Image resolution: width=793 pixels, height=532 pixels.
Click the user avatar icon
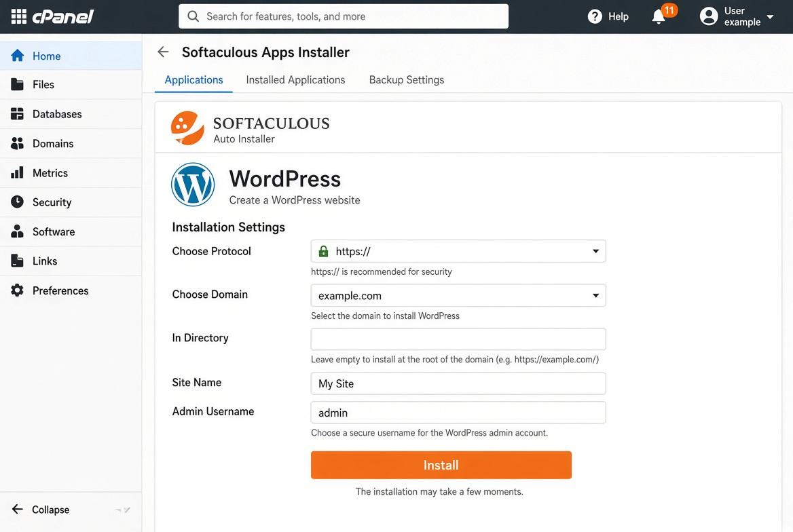click(709, 16)
